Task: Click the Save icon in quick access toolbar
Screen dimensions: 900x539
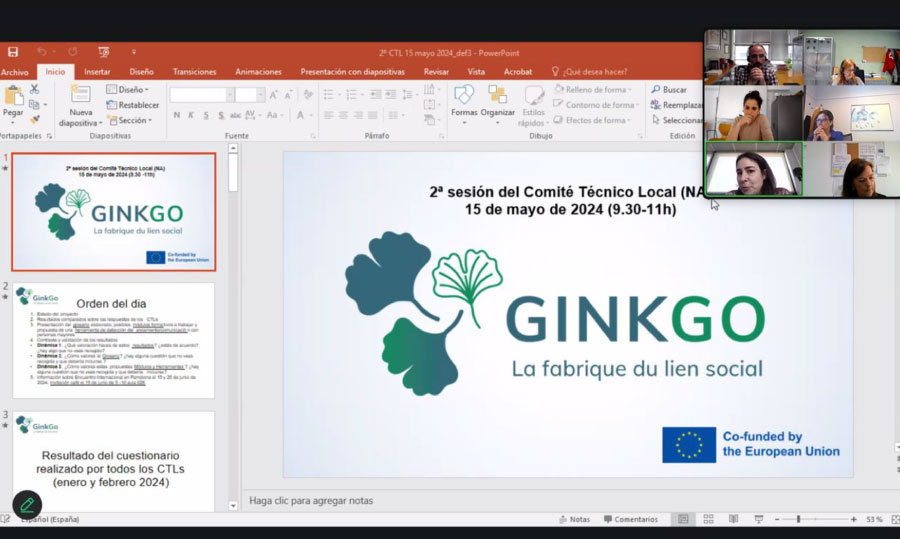Action: tap(12, 52)
